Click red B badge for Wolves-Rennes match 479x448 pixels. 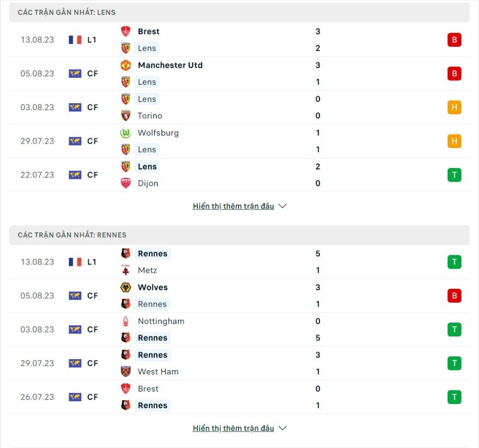point(454,296)
